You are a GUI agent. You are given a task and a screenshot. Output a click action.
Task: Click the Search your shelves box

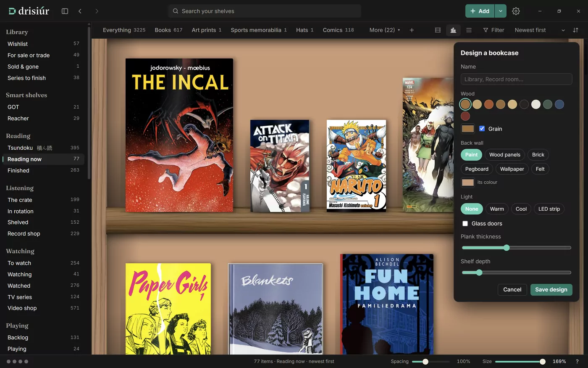265,11
